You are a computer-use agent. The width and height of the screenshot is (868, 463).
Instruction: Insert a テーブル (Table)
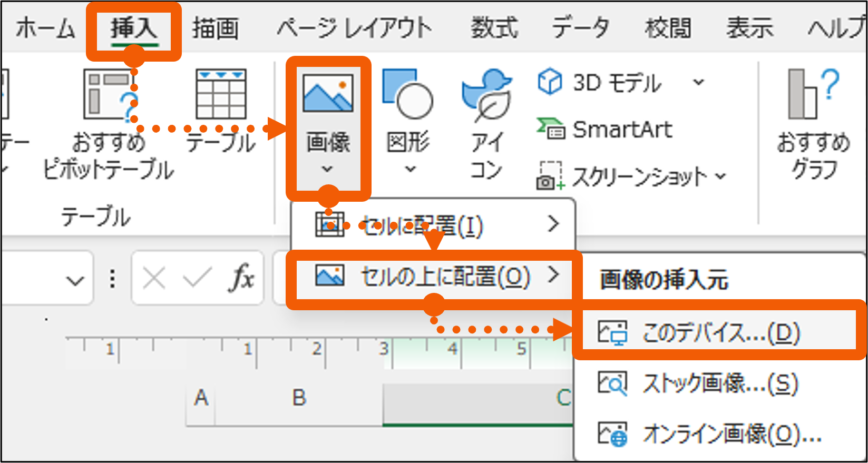(x=221, y=95)
